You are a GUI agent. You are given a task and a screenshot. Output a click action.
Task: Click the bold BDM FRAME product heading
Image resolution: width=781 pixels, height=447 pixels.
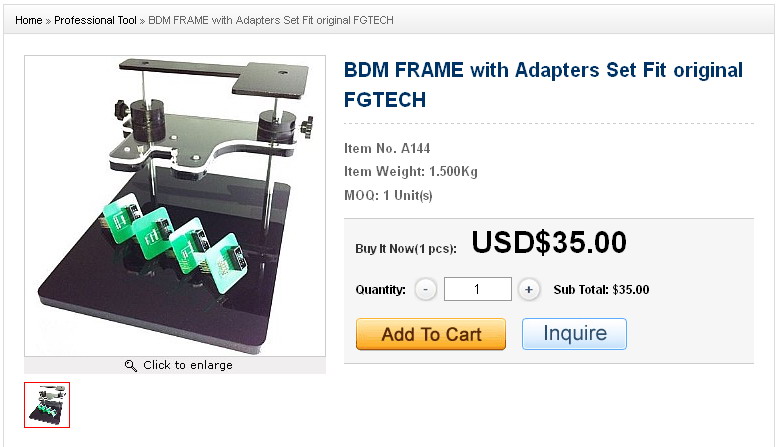(x=543, y=85)
